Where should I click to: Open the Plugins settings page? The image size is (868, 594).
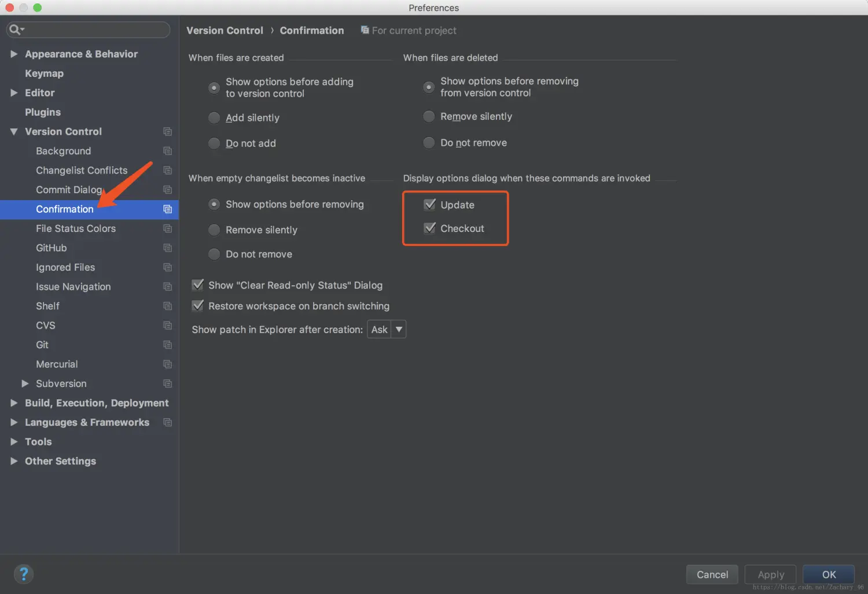pyautogui.click(x=43, y=112)
